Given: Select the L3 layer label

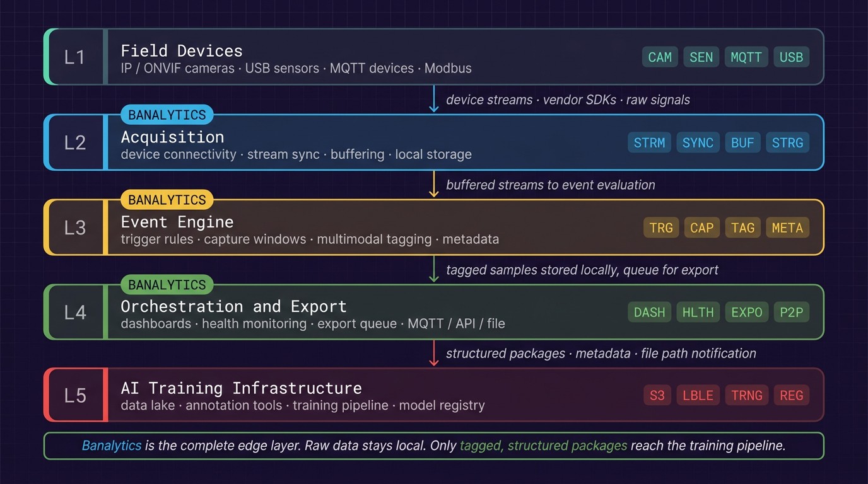Looking at the screenshot, I should point(75,228).
